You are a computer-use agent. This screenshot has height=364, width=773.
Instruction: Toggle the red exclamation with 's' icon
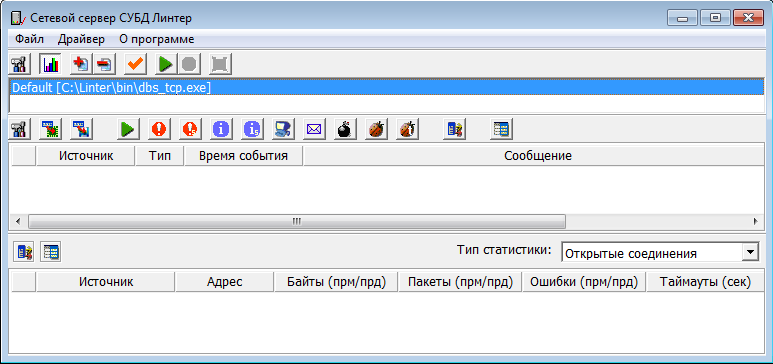tap(190, 129)
